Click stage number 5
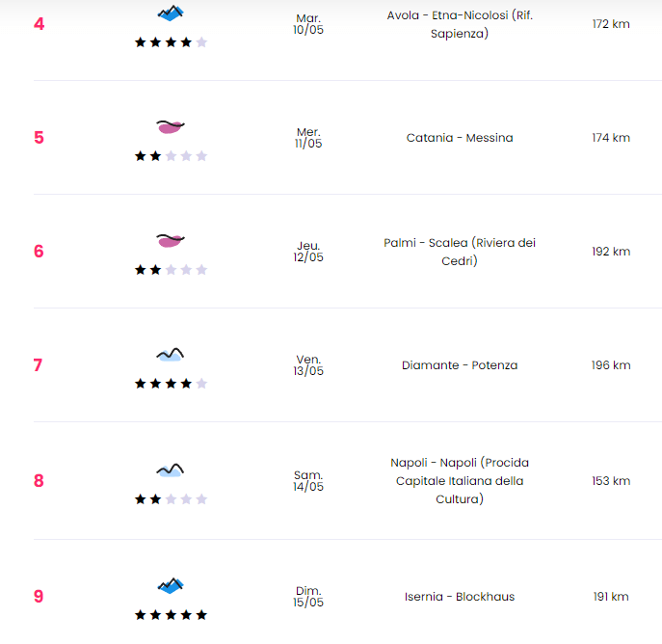This screenshot has height=644, width=662. [39, 138]
